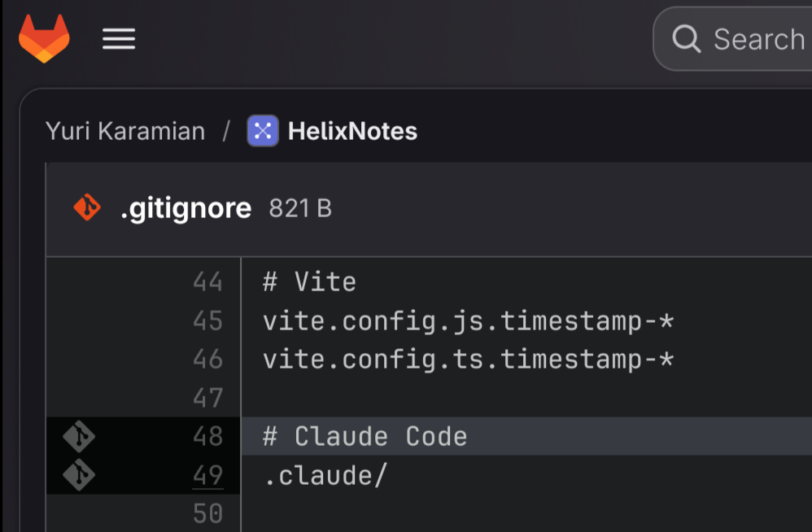This screenshot has height=532, width=812.
Task: Open the HelixNotes project link
Action: click(352, 131)
